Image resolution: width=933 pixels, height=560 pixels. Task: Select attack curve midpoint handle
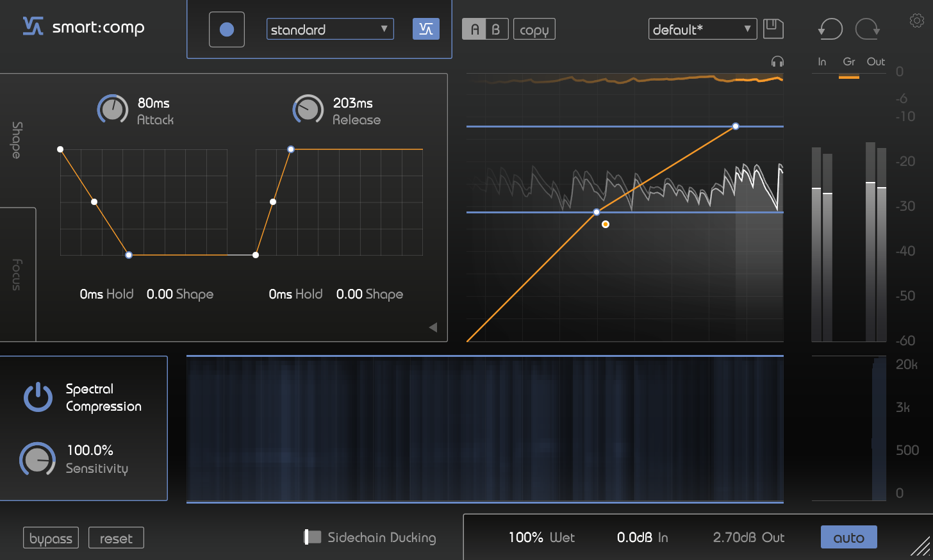[94, 202]
